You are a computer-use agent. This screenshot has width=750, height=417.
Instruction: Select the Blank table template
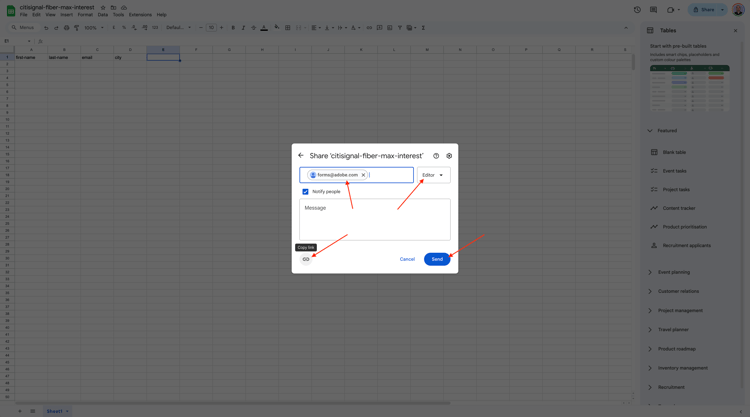pos(674,153)
